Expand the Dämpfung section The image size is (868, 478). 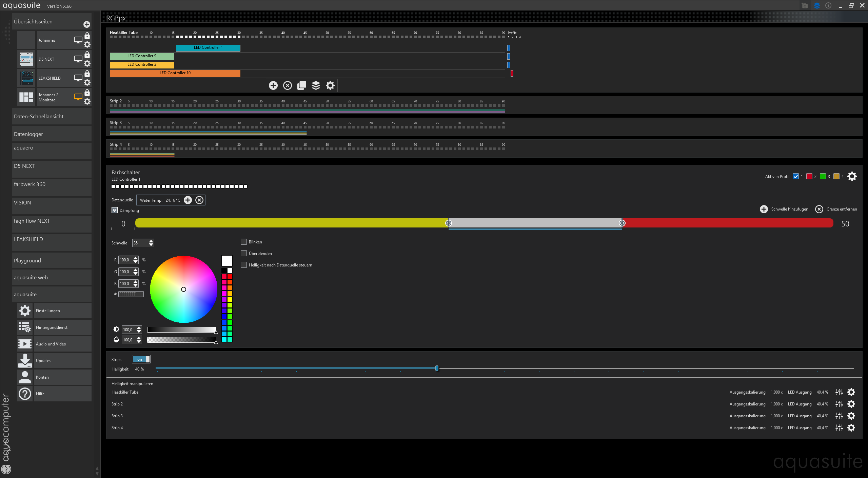pos(115,211)
